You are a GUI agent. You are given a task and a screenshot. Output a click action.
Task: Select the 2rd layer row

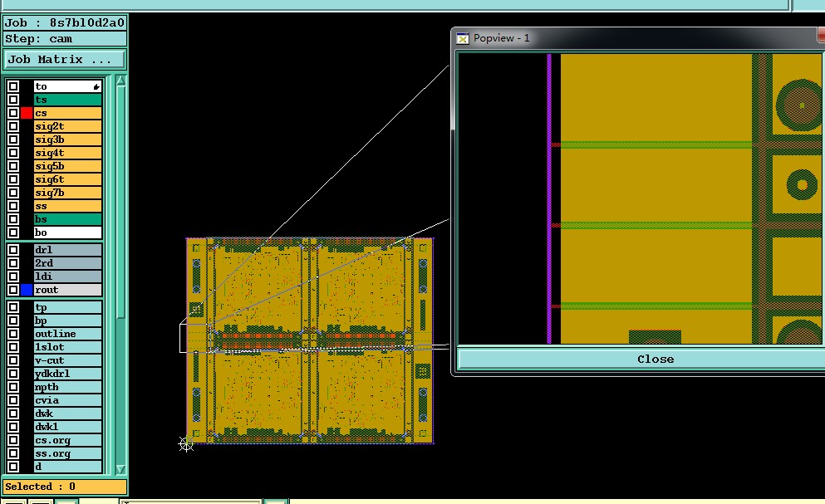tap(68, 263)
